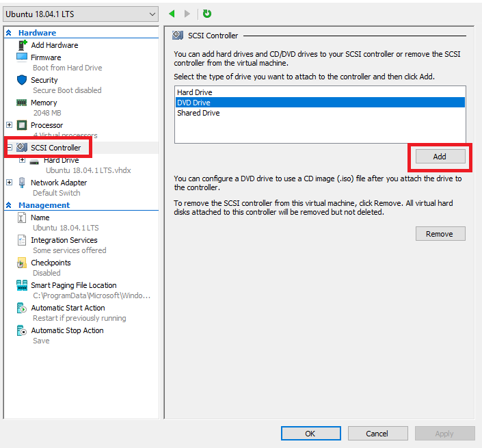Click the Automatic Stop Action icon
The height and width of the screenshot is (448, 482).
(21, 330)
